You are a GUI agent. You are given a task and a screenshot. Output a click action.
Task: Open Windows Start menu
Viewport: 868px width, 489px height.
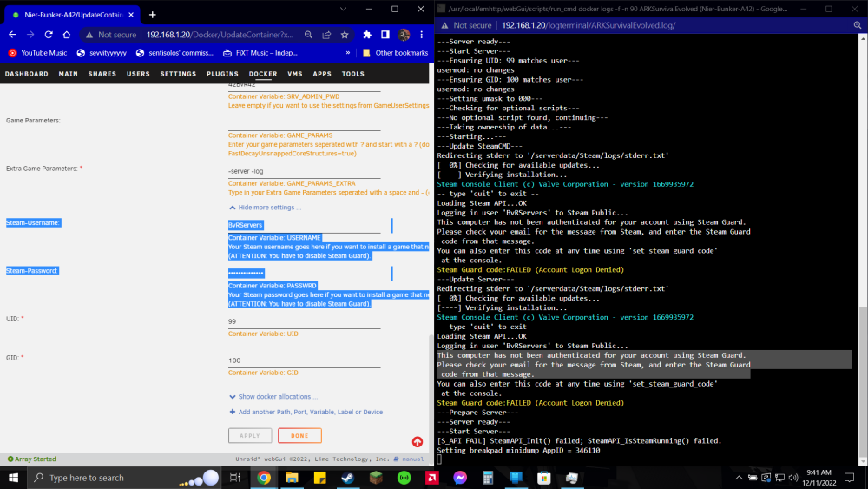[x=13, y=478]
